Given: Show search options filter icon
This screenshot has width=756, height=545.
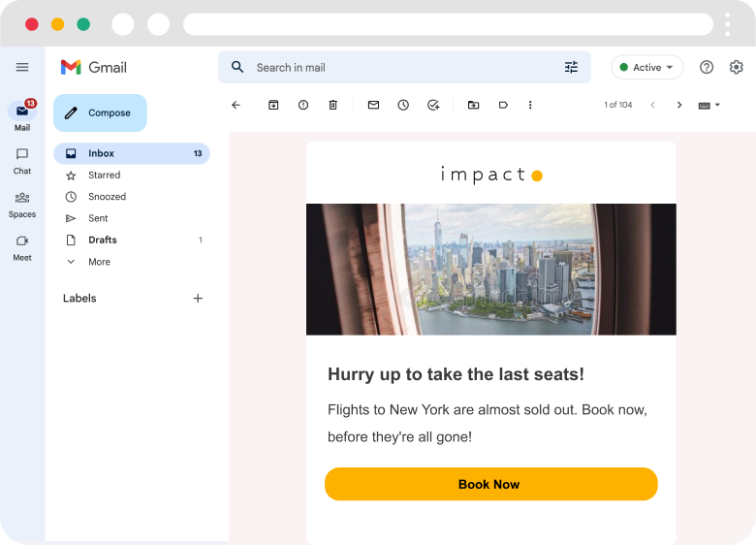Looking at the screenshot, I should pos(571,67).
